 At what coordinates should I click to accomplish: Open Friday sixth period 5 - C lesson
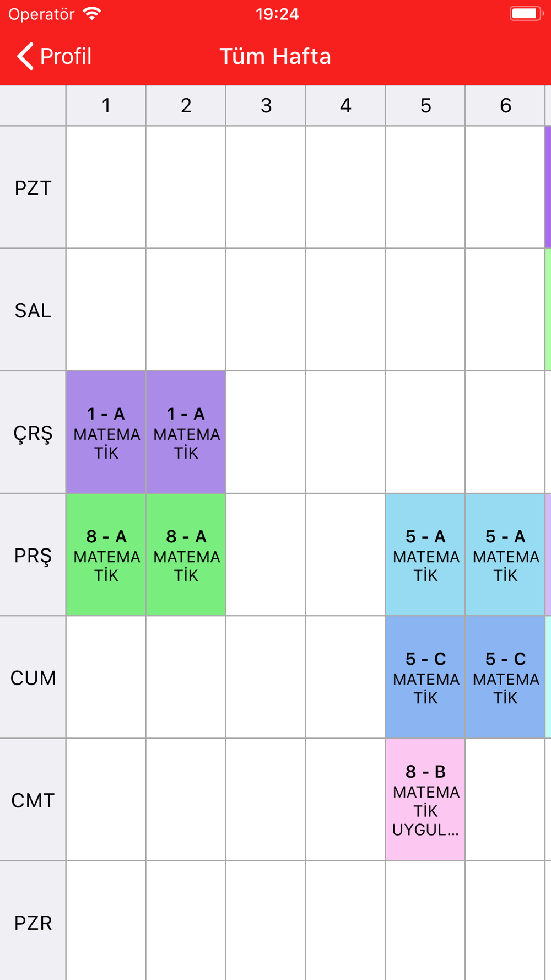click(x=505, y=677)
